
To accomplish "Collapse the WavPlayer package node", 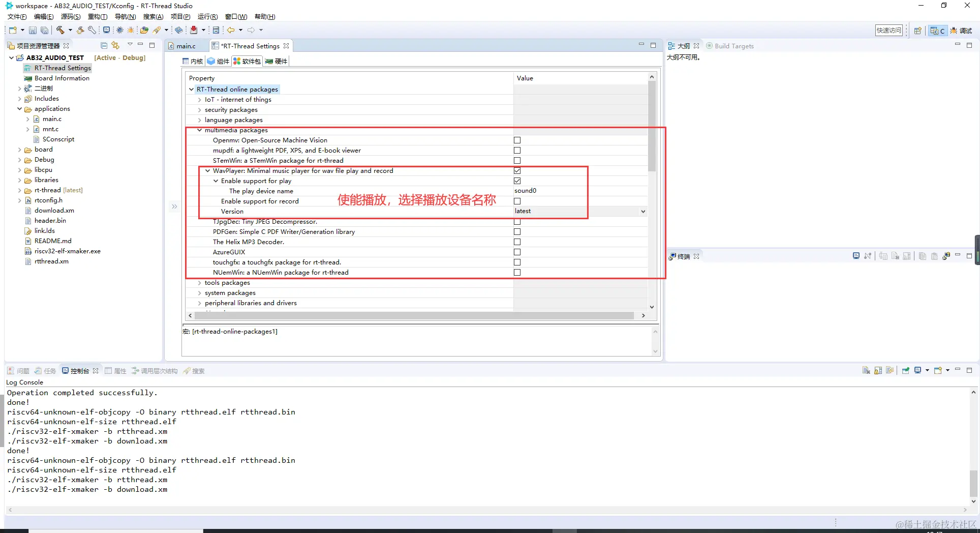I will click(x=207, y=171).
